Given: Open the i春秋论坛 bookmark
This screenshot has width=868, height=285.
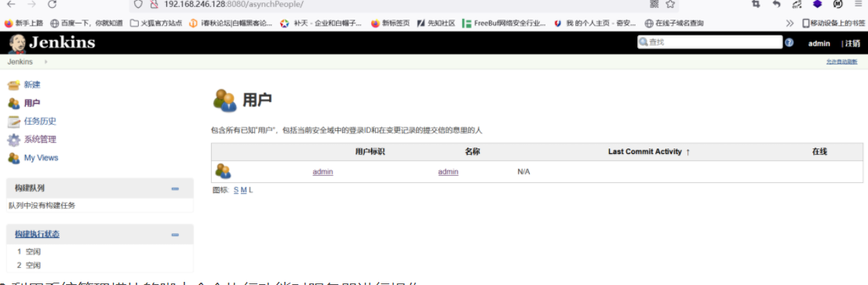Looking at the screenshot, I should (231, 24).
